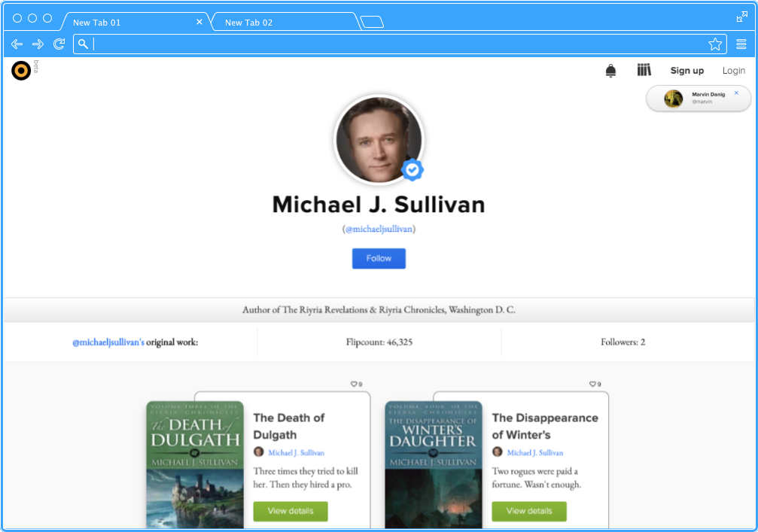Click the Sign up link

687,71
